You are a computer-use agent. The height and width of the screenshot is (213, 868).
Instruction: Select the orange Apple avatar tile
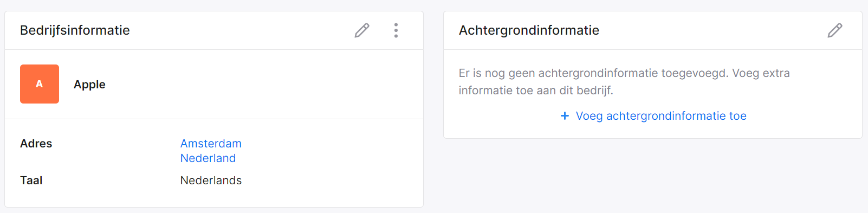40,84
